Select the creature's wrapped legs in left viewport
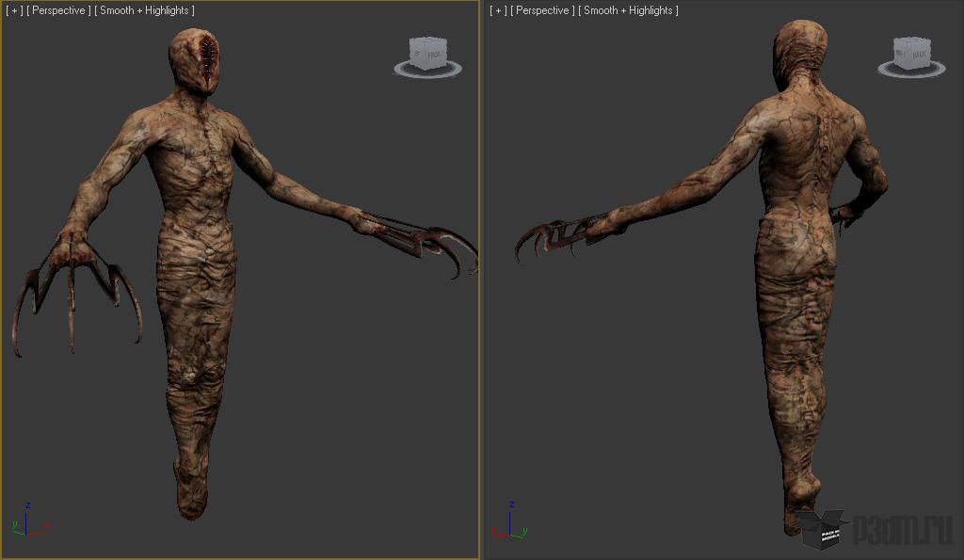 pos(196,369)
